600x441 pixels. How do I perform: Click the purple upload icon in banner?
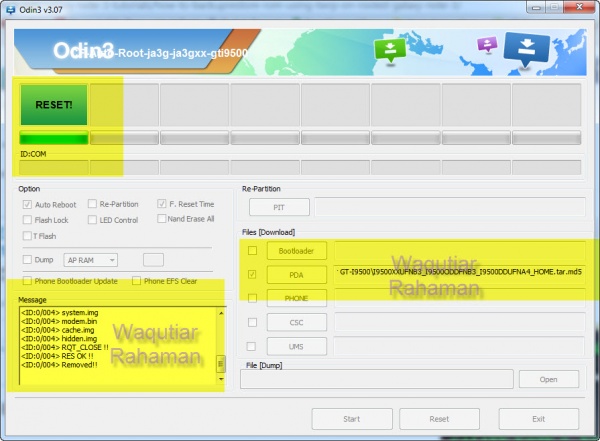(487, 44)
